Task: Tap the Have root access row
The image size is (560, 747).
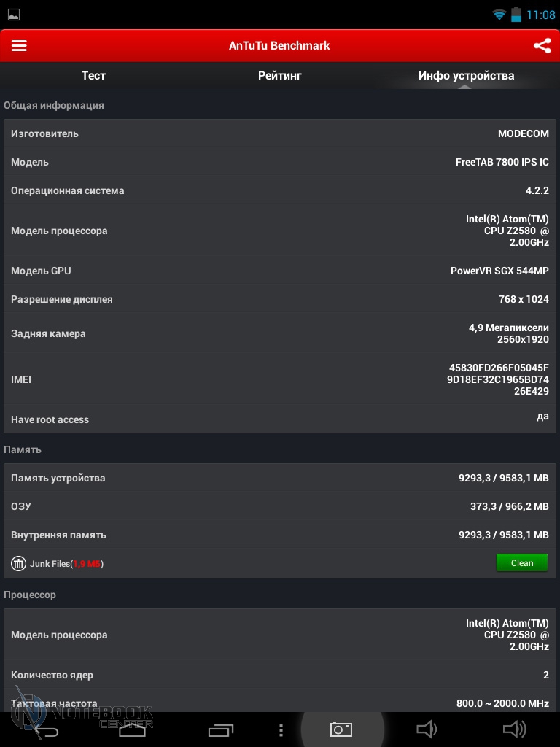Action: point(280,419)
